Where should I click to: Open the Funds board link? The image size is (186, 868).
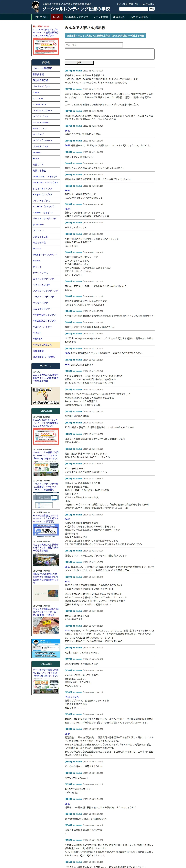click(46, 159)
